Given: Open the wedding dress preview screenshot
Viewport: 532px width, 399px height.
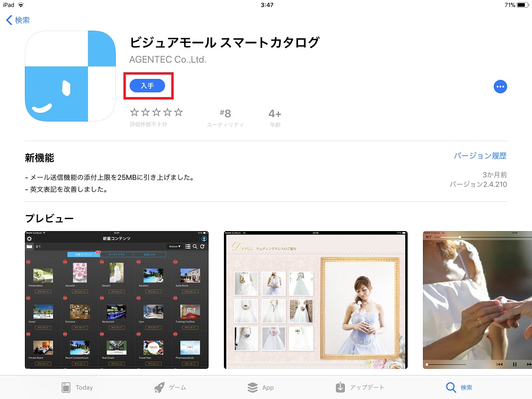Looking at the screenshot, I should pyautogui.click(x=316, y=300).
